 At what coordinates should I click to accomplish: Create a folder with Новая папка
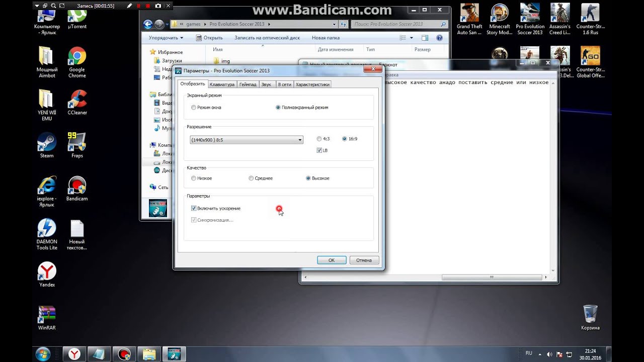coord(326,38)
